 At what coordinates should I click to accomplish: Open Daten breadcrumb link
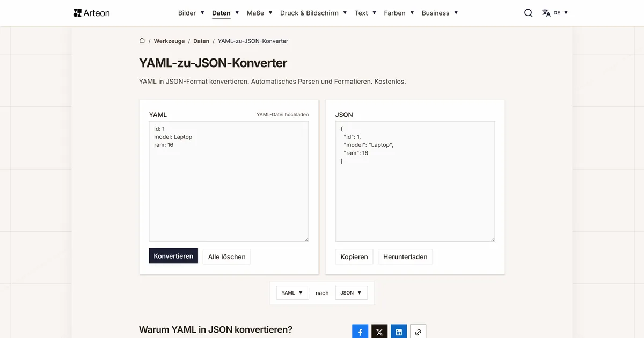pyautogui.click(x=201, y=41)
